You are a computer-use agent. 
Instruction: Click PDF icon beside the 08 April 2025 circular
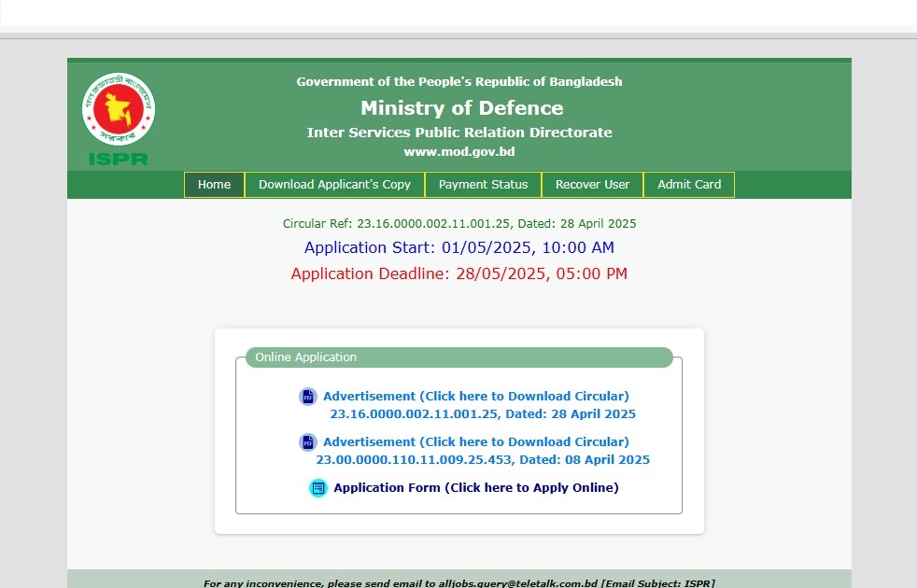click(x=307, y=441)
